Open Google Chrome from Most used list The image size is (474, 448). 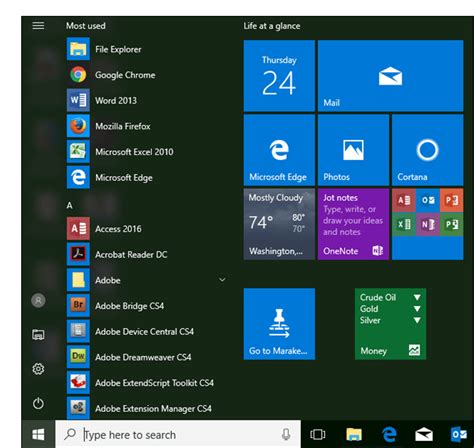147,75
